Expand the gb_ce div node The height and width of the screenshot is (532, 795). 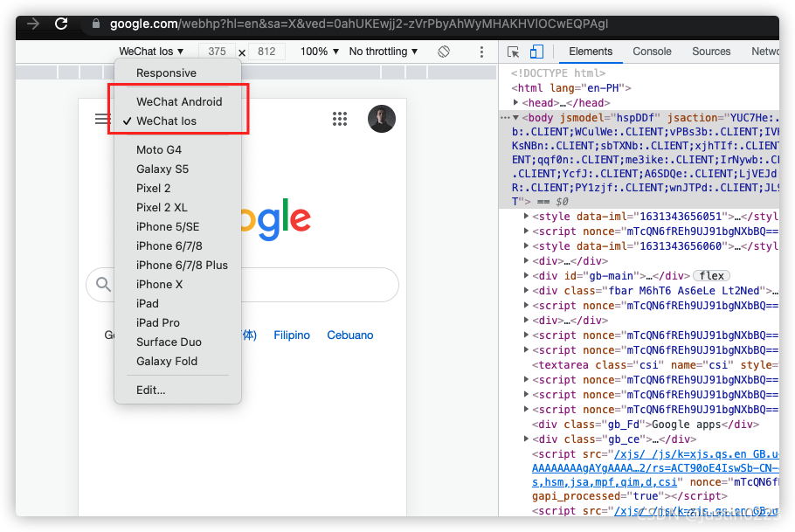pyautogui.click(x=526, y=439)
